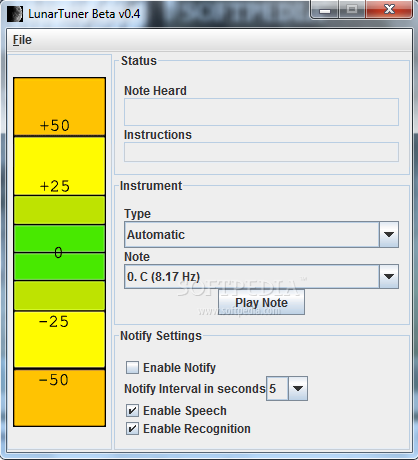This screenshot has height=460, width=418.
Task: Click the arrow of the Note combo box
Action: [389, 277]
